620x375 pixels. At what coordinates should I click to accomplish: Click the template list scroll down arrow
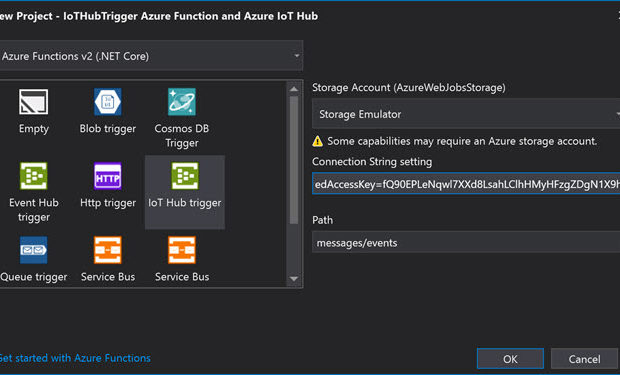pyautogui.click(x=294, y=278)
